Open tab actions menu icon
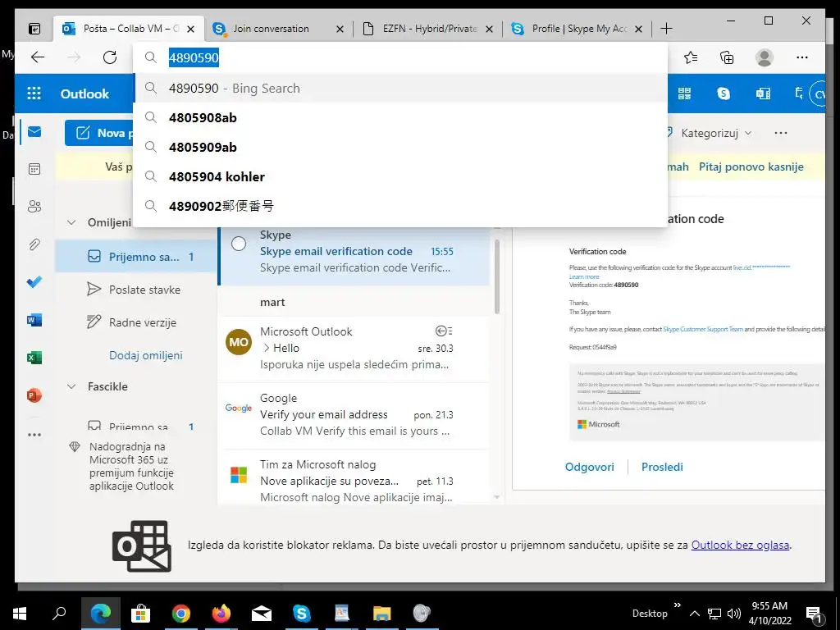Viewport: 840px width, 630px height. pyautogui.click(x=34, y=29)
